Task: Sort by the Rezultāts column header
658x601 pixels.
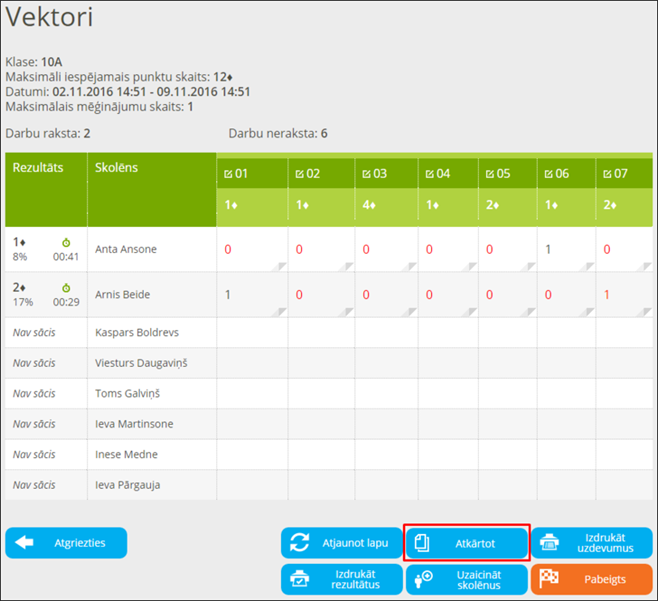Action: coord(38,168)
